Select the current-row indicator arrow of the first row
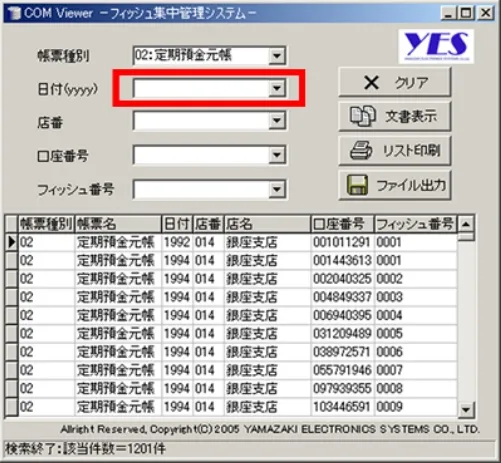Screen dimensions: 501x463 tap(11, 242)
